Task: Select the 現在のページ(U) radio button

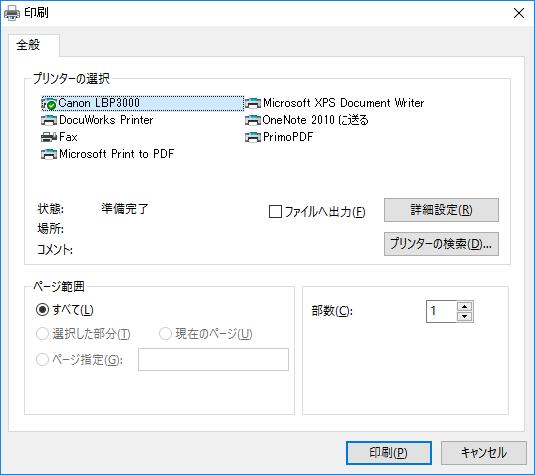Action: pyautogui.click(x=165, y=334)
